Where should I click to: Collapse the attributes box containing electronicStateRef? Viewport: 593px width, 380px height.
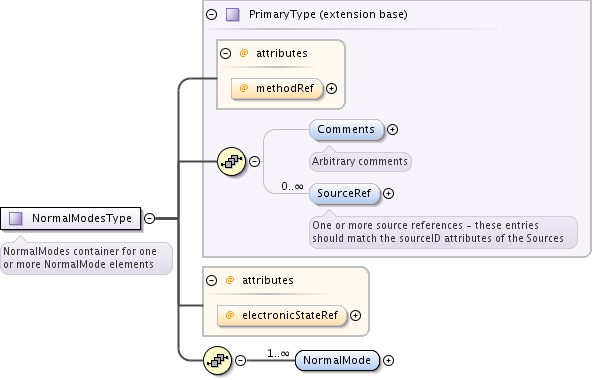pyautogui.click(x=211, y=281)
